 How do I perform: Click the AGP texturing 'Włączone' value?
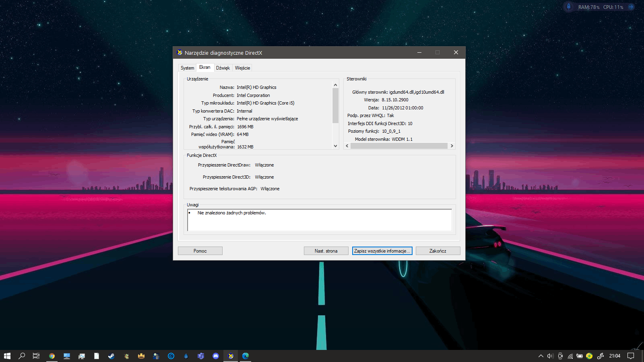click(270, 189)
